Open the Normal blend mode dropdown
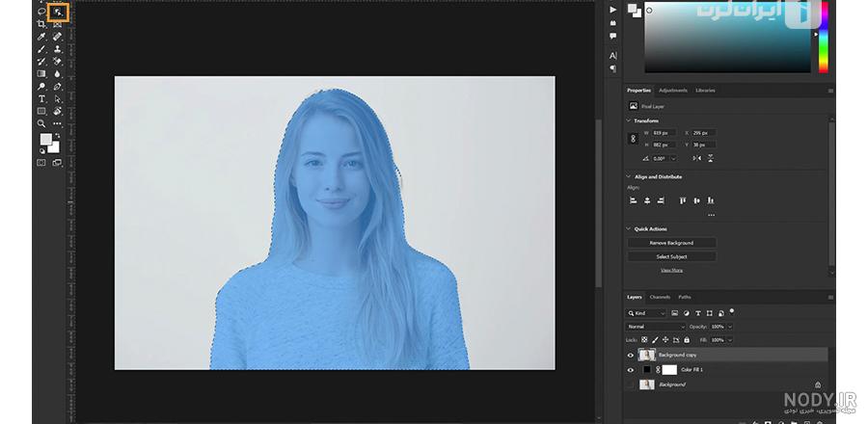 click(656, 327)
